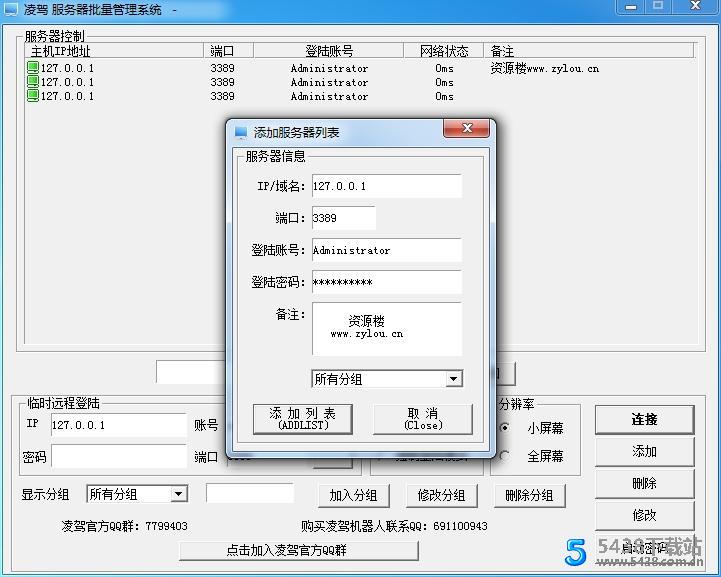Click the 删除 button
The height and width of the screenshot is (577, 721).
point(644,483)
